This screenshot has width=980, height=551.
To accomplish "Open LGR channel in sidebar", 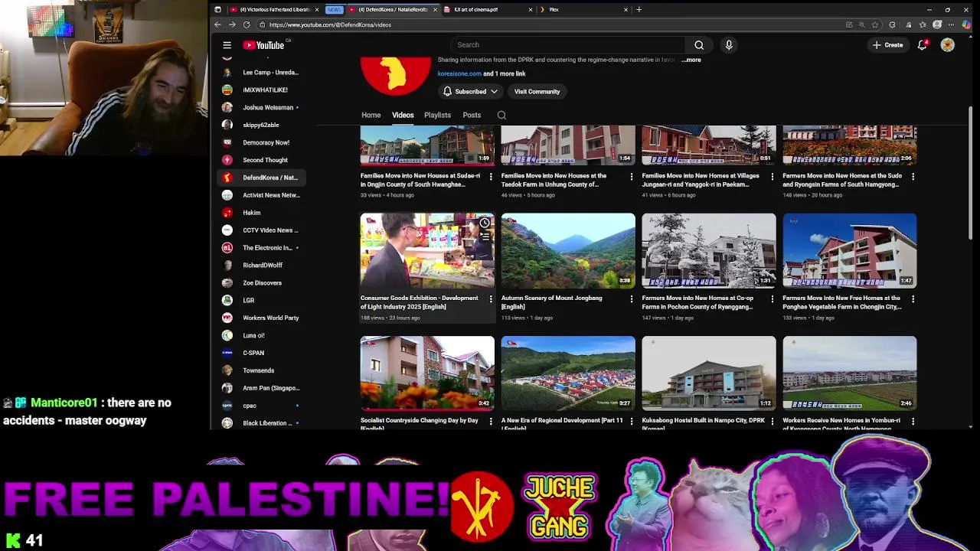I will click(260, 300).
